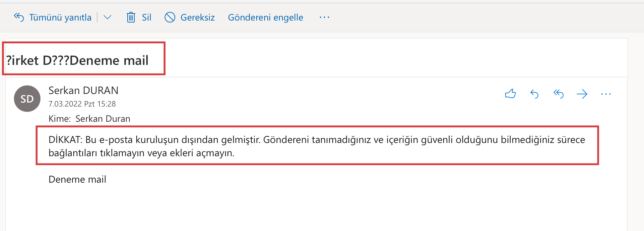Click reply-all double arrow in message header

click(558, 94)
